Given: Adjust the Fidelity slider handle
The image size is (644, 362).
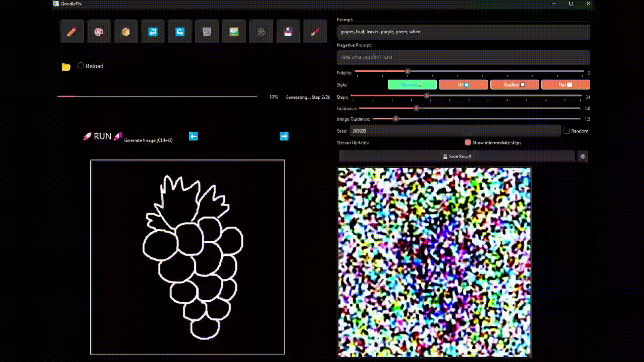Looking at the screenshot, I should (408, 71).
